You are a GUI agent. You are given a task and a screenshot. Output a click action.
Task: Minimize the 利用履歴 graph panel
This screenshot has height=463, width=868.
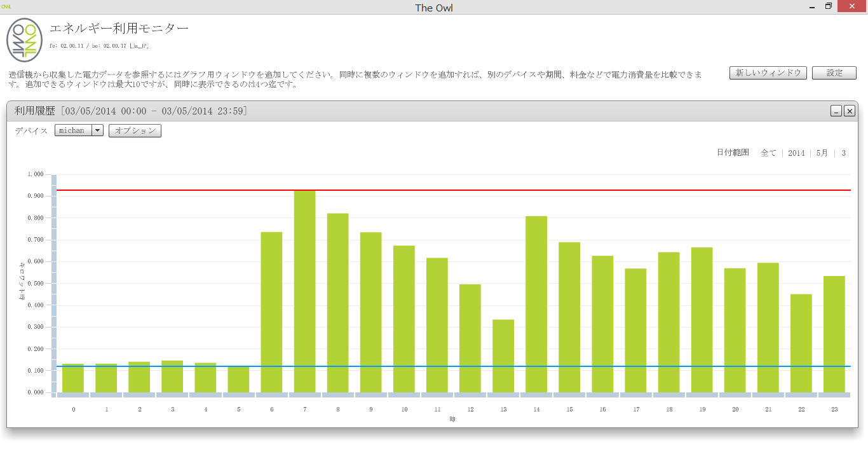[x=836, y=111]
